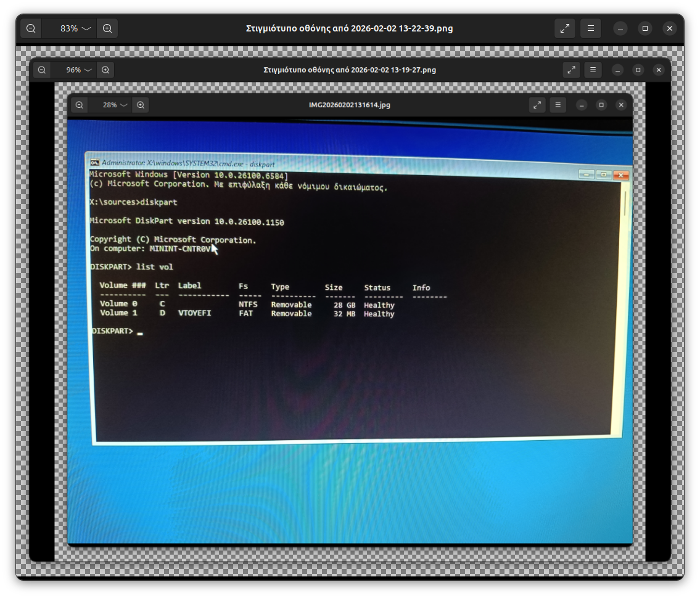Click the zoom in magnifier beside 96%
This screenshot has height=598, width=700.
[105, 70]
